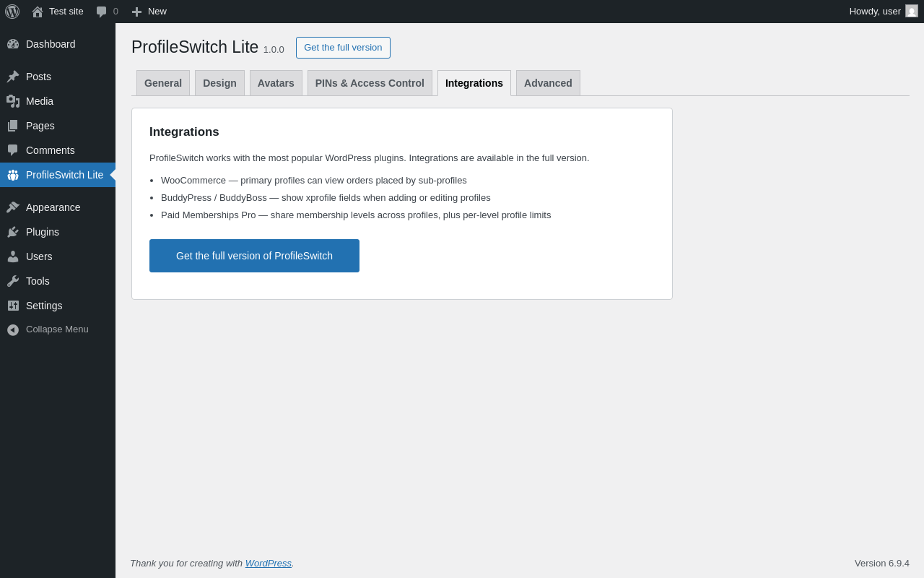Screen dimensions: 924x578
Task: Click the ProfileSwitch Lite group icon
Action: [13, 175]
